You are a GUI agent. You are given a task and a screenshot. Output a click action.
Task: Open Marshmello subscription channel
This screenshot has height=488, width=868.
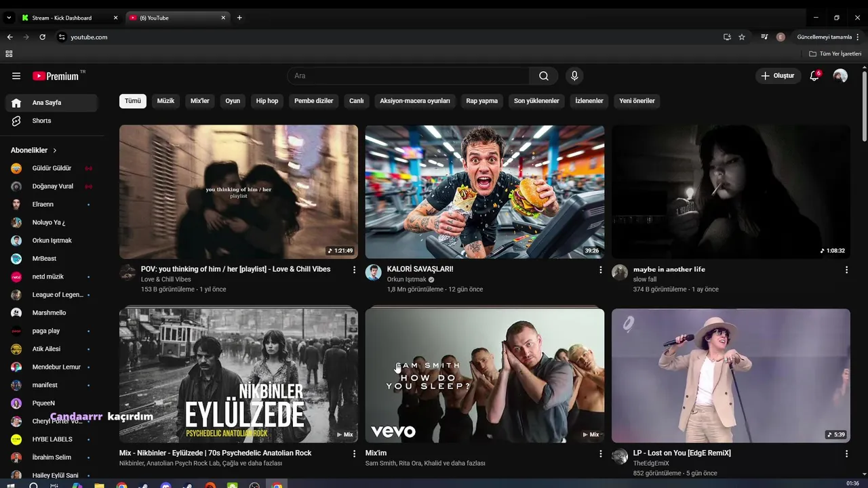(52, 313)
